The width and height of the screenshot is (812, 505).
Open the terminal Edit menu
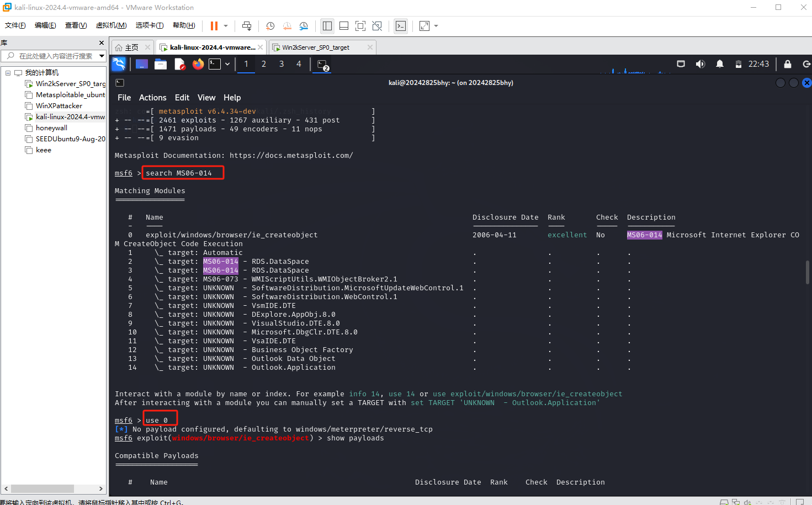click(x=182, y=98)
